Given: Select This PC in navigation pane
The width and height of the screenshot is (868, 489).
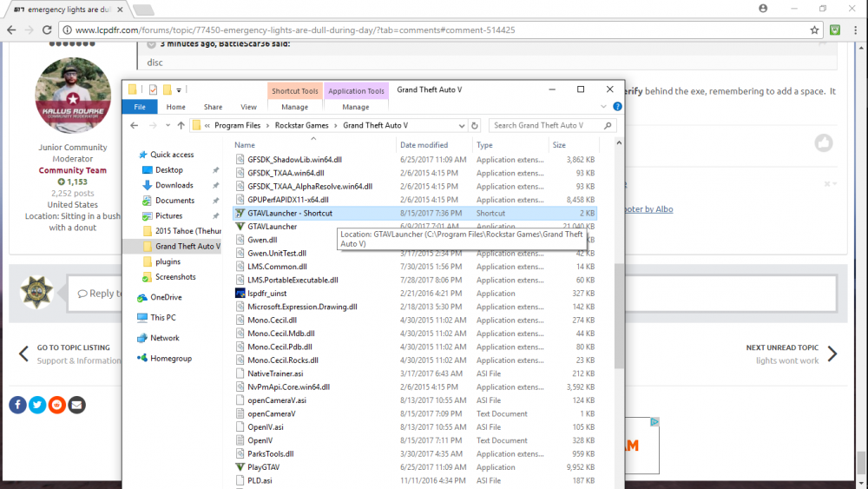Looking at the screenshot, I should (x=162, y=317).
